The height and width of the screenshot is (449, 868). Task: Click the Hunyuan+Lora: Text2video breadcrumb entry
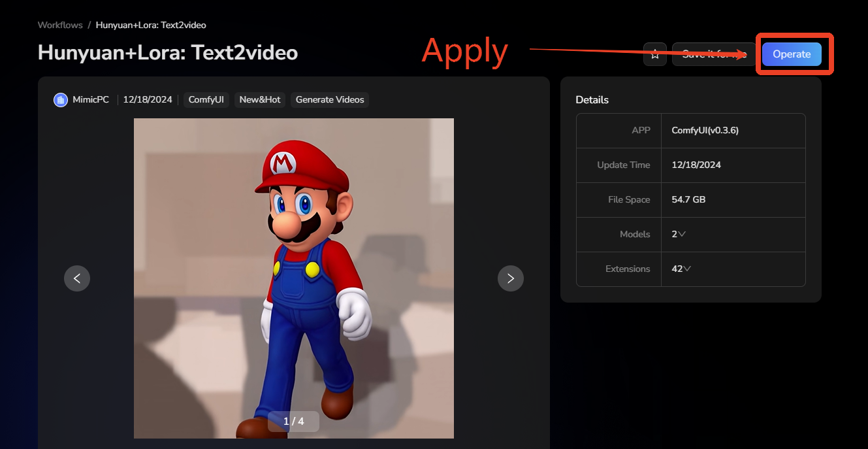click(x=151, y=25)
